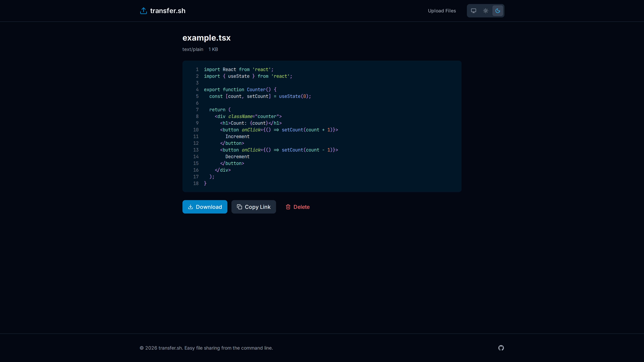
Task: Click line number 10 in the code view
Action: click(196, 130)
